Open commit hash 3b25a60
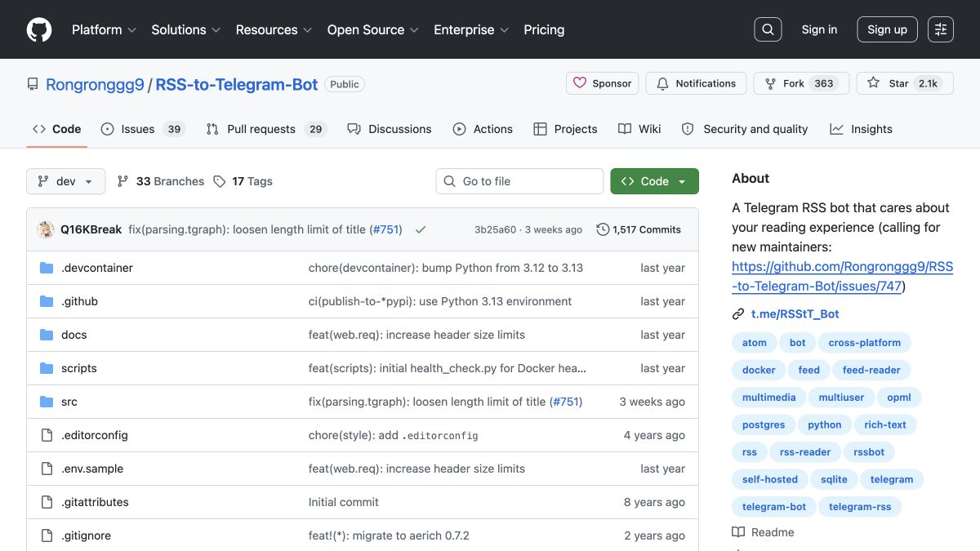The width and height of the screenshot is (980, 551). (495, 229)
